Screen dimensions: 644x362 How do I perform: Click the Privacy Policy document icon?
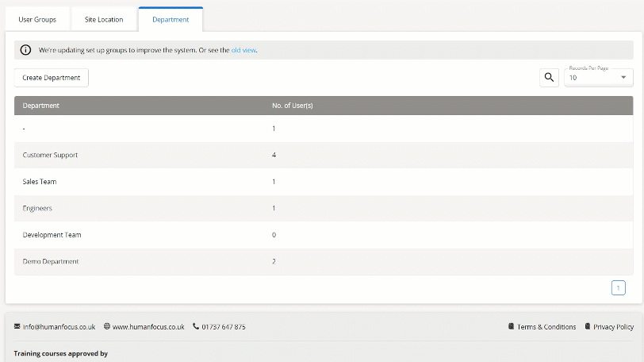point(587,326)
